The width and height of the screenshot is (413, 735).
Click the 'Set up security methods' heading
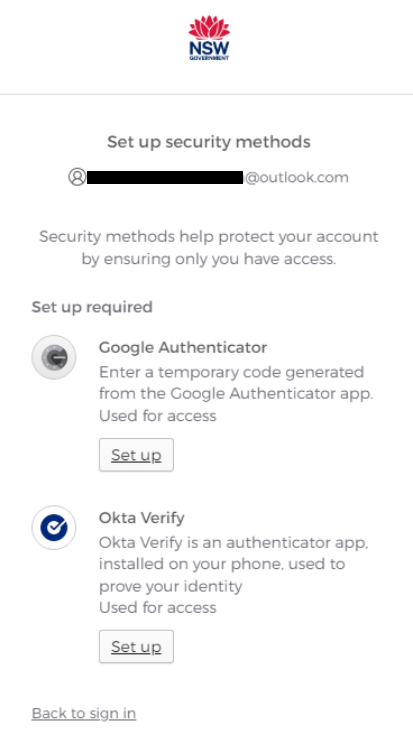pos(209,142)
